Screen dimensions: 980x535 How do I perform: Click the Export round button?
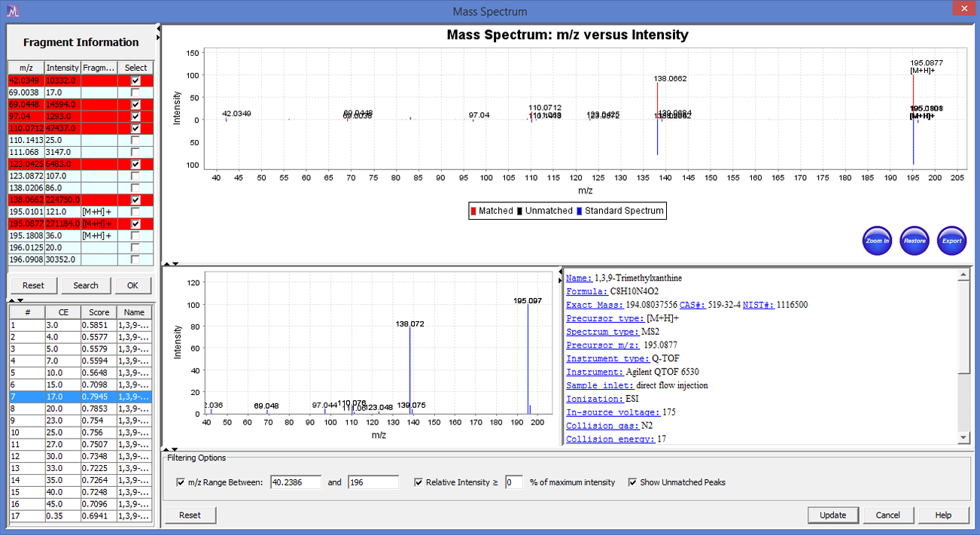coord(952,241)
